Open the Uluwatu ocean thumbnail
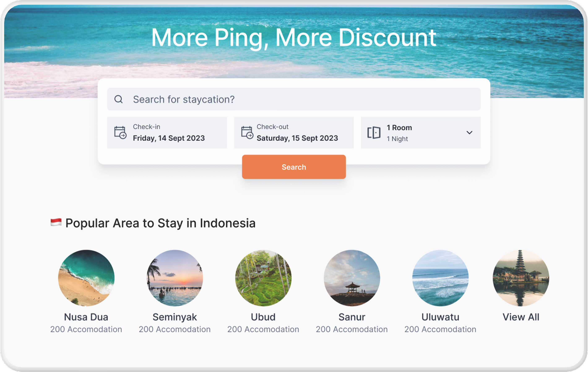Image resolution: width=588 pixels, height=372 pixels. coord(440,278)
